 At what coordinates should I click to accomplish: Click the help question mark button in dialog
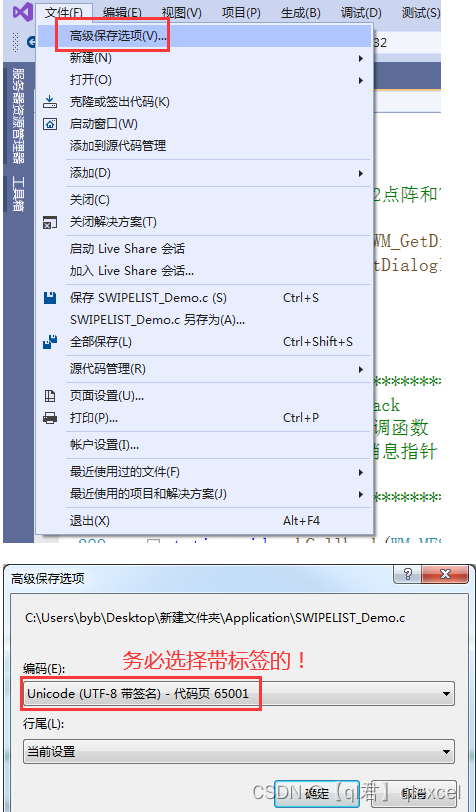pos(407,573)
